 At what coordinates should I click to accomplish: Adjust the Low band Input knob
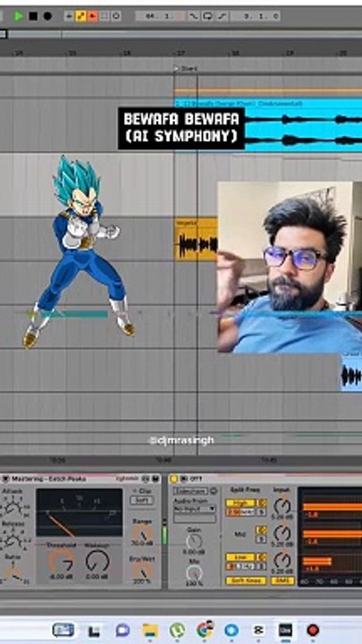point(282,560)
